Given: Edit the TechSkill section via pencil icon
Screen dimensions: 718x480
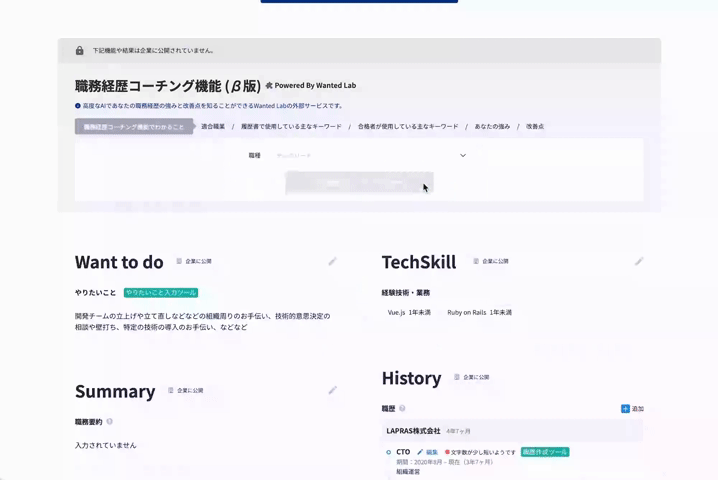Looking at the screenshot, I should pos(639,262).
